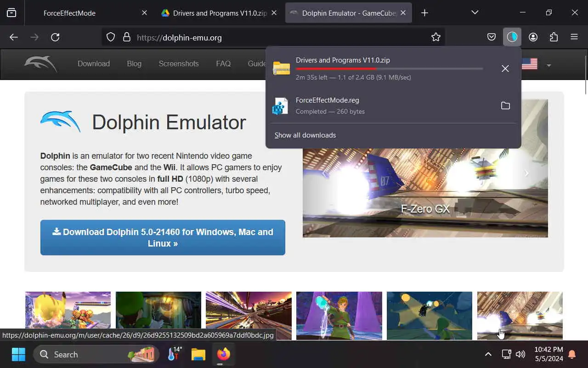Open the Screenshots nav item
This screenshot has width=588, height=368.
point(179,64)
